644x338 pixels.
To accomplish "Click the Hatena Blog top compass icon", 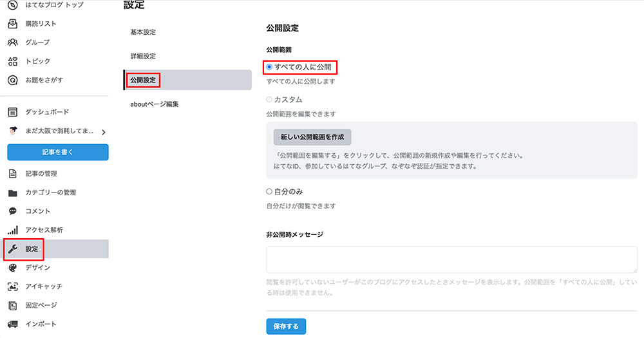I will tap(13, 5).
